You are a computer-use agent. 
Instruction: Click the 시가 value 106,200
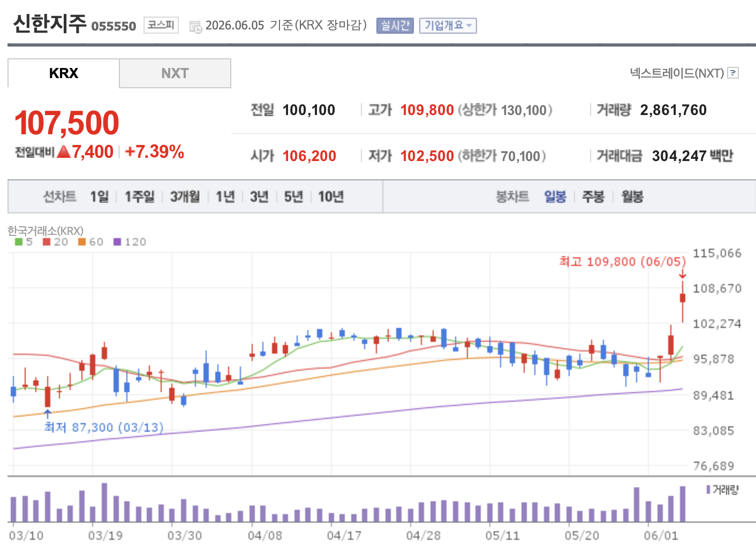(x=309, y=156)
